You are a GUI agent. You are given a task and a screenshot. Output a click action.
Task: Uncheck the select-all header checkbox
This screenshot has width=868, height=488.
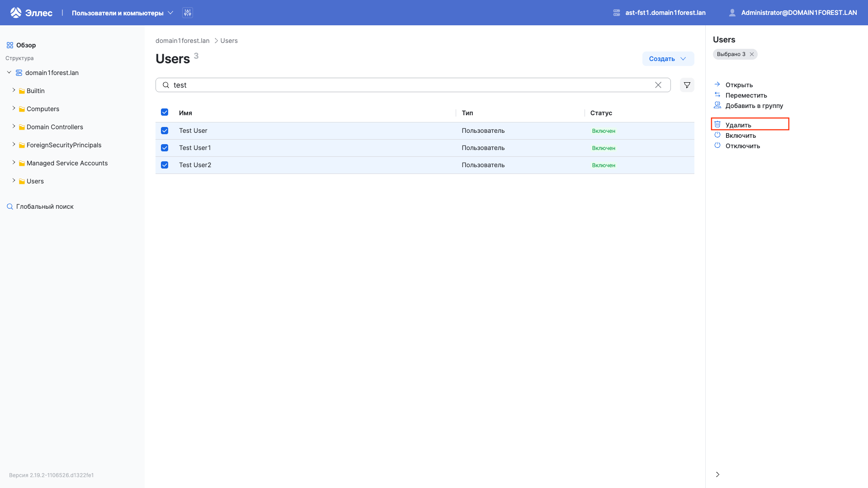tap(165, 112)
